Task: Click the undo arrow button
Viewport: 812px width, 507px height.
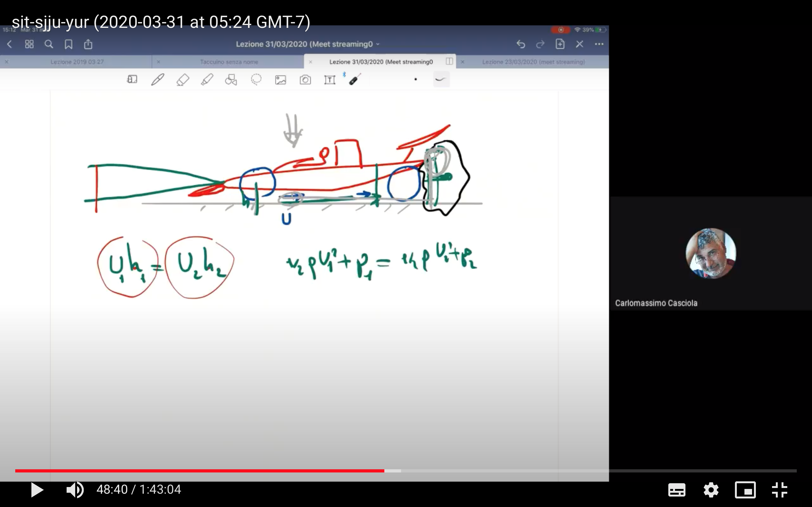Action: (x=521, y=44)
